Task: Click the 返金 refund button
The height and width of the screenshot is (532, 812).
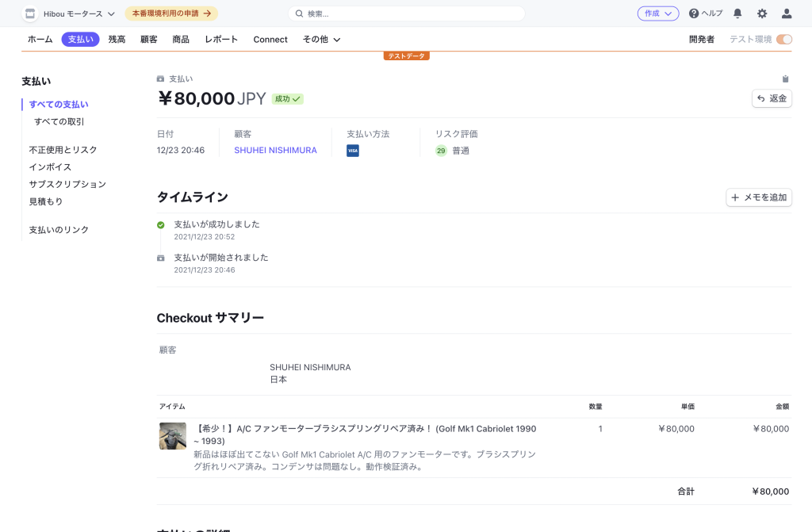Action: [772, 98]
